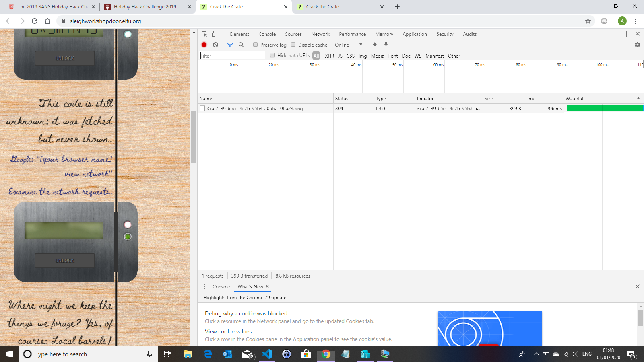
Task: Open the Sources panel
Action: tap(293, 34)
